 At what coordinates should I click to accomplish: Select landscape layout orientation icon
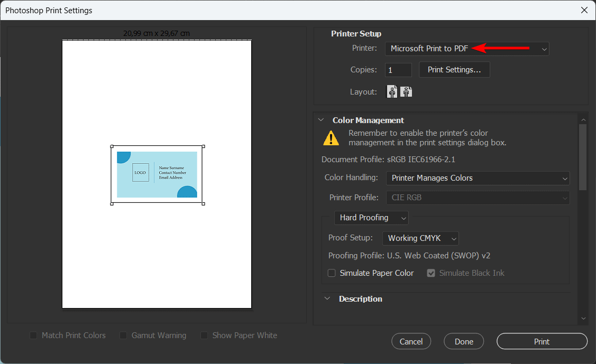coord(406,91)
